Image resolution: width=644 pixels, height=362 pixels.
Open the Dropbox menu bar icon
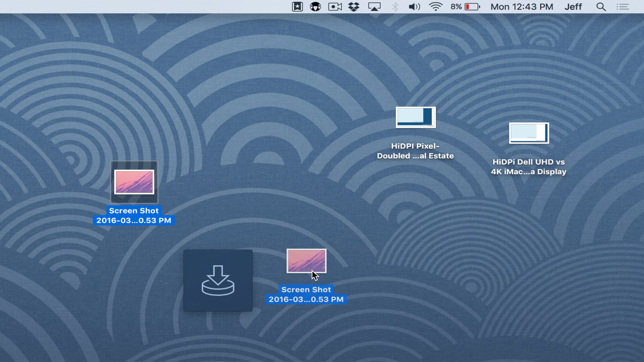coord(354,7)
